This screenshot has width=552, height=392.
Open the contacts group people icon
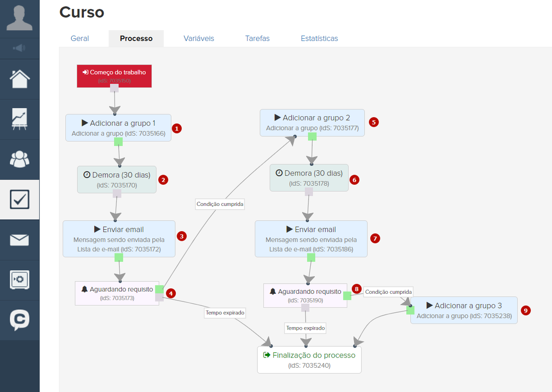pos(19,159)
